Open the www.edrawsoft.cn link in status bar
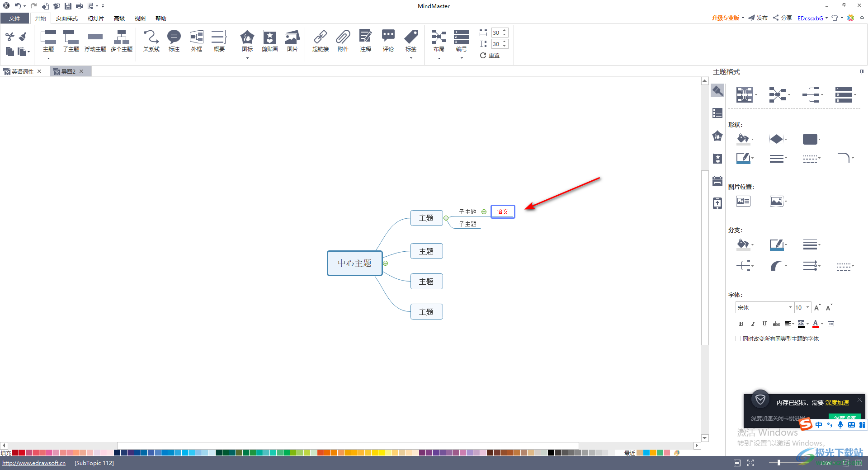This screenshot has height=470, width=868. [34, 463]
